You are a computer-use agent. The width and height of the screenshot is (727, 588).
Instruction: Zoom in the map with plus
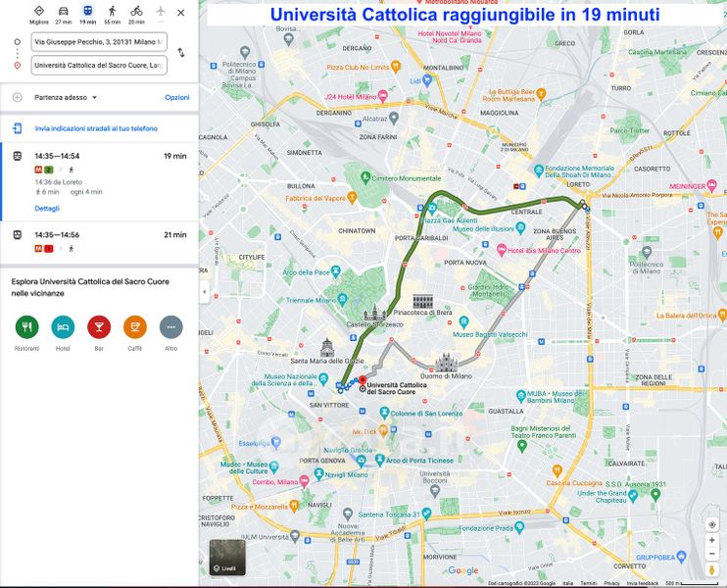(x=712, y=524)
